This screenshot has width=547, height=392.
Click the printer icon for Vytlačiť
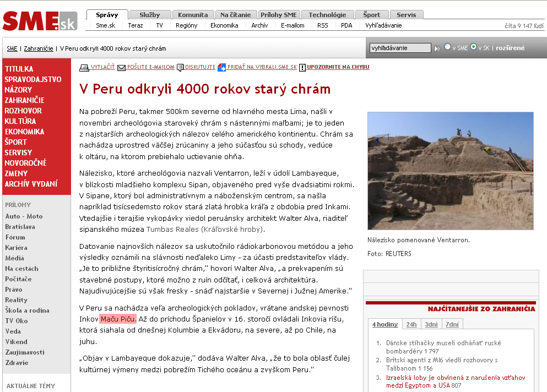click(84, 68)
